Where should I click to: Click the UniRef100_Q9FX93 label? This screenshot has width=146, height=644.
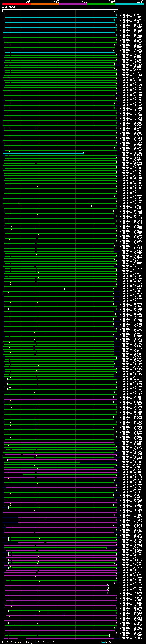pyautogui.click(x=131, y=196)
